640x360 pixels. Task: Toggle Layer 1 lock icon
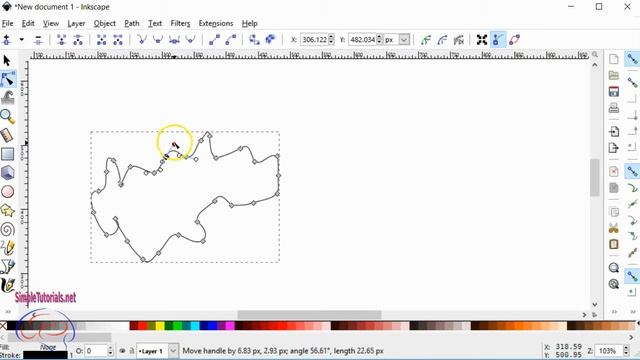pos(131,351)
